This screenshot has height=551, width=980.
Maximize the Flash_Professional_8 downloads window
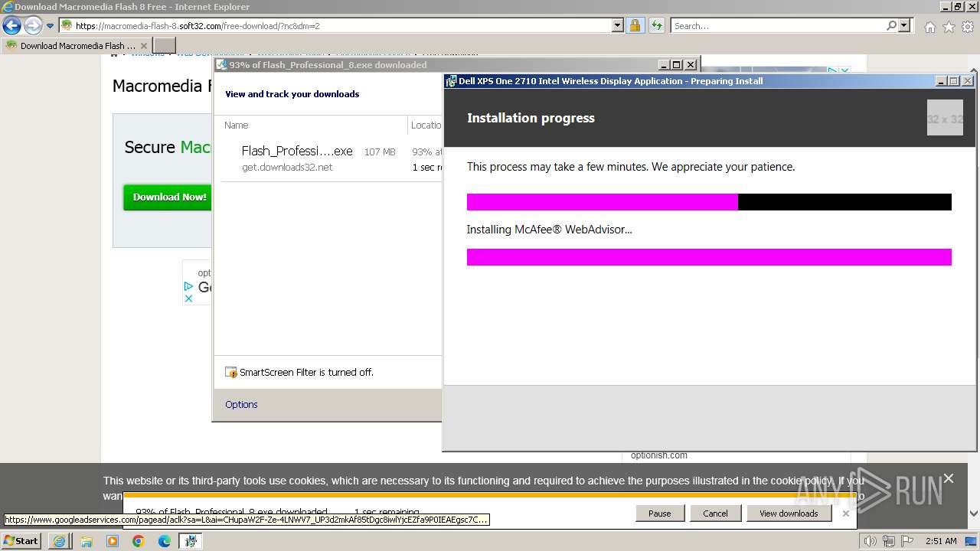(677, 65)
